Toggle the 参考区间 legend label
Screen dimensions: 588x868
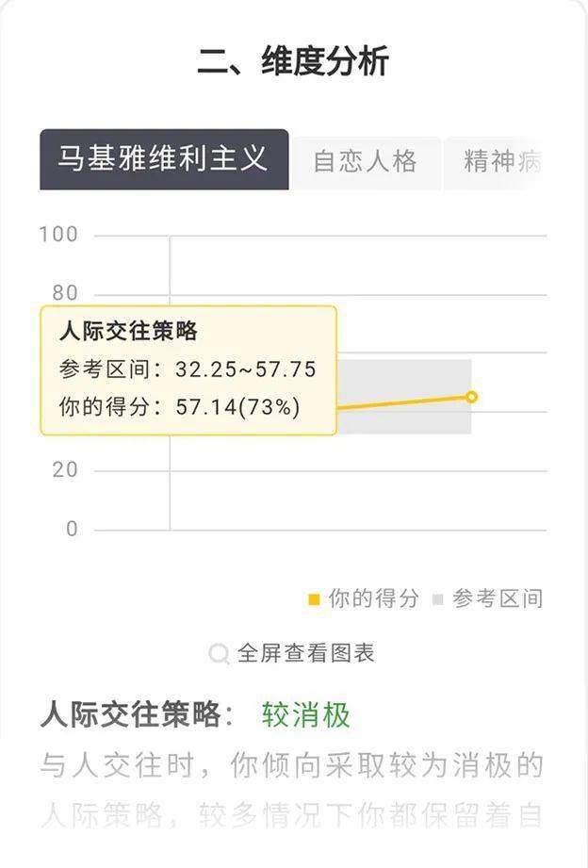click(497, 598)
